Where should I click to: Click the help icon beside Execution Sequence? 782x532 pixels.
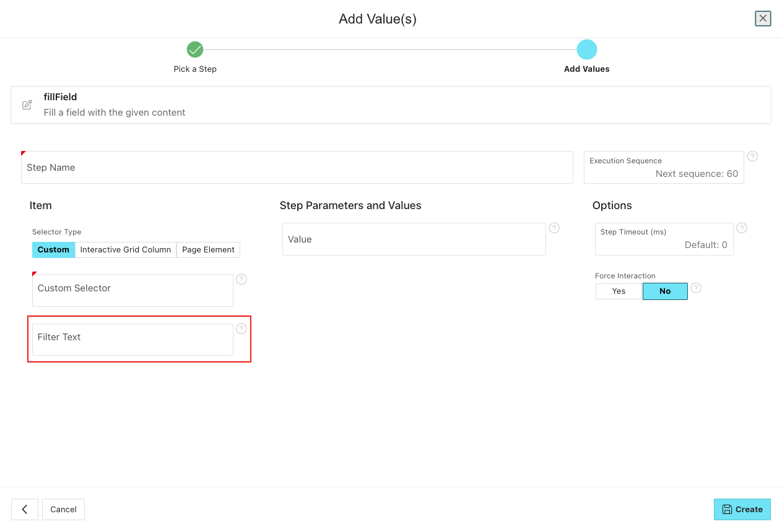(752, 157)
